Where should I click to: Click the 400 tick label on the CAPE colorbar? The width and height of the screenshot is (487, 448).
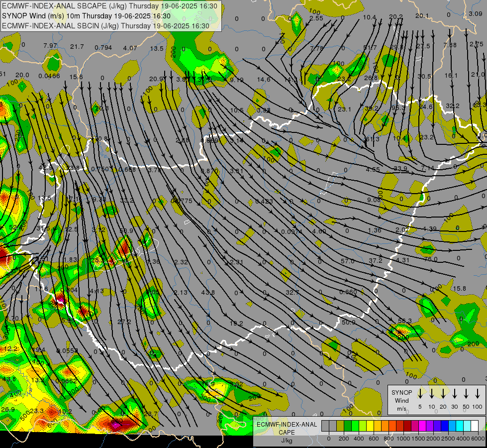click(359, 439)
